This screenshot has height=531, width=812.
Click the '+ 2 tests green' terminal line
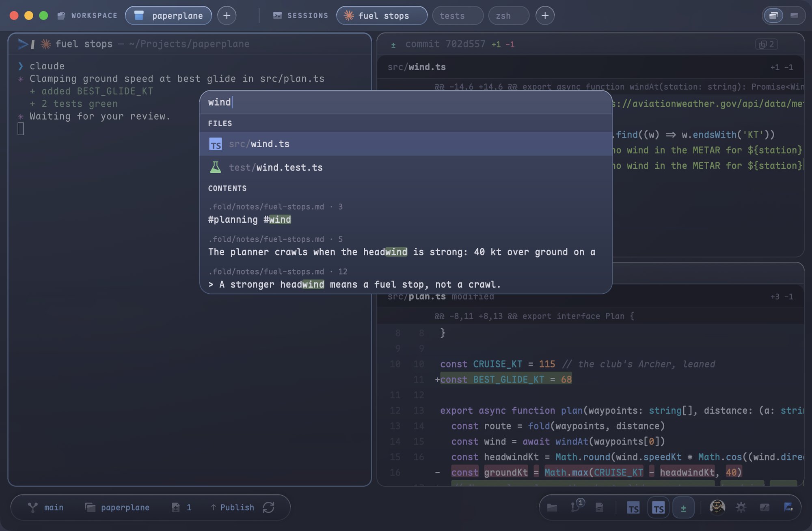pos(73,104)
